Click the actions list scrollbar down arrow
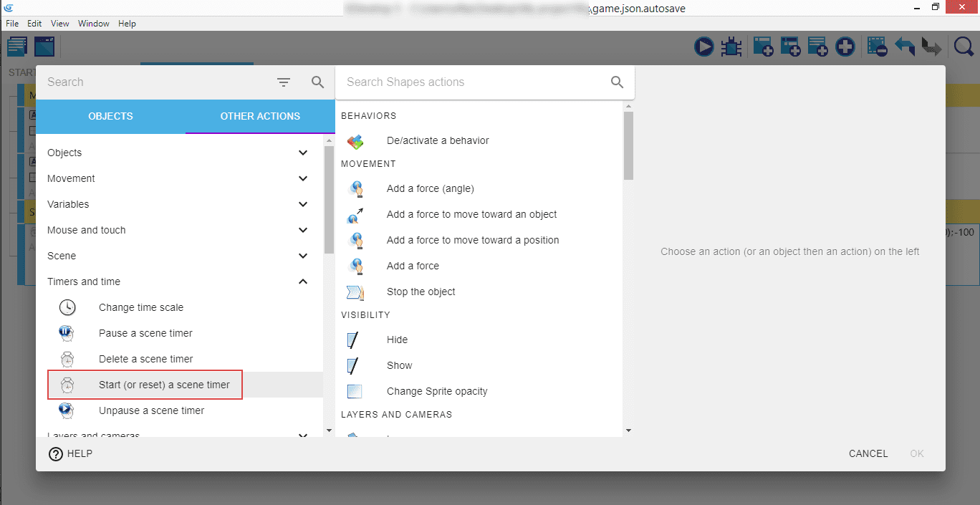 [628, 431]
